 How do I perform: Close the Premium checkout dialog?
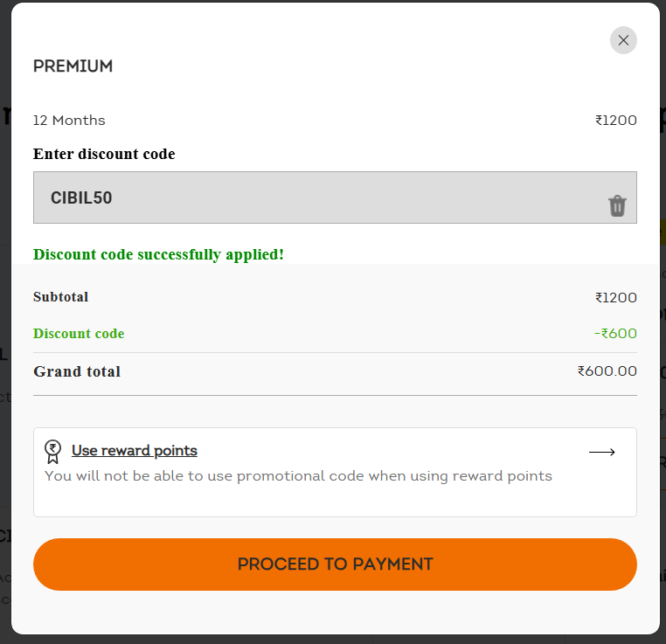pyautogui.click(x=623, y=40)
